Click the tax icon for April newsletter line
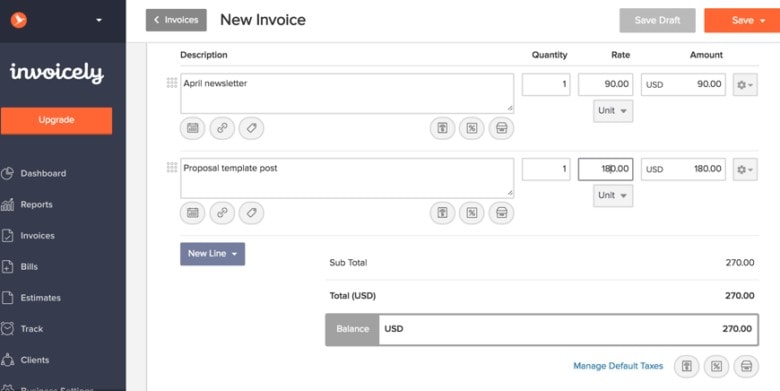Viewport: 780px width, 391px height. coord(442,128)
